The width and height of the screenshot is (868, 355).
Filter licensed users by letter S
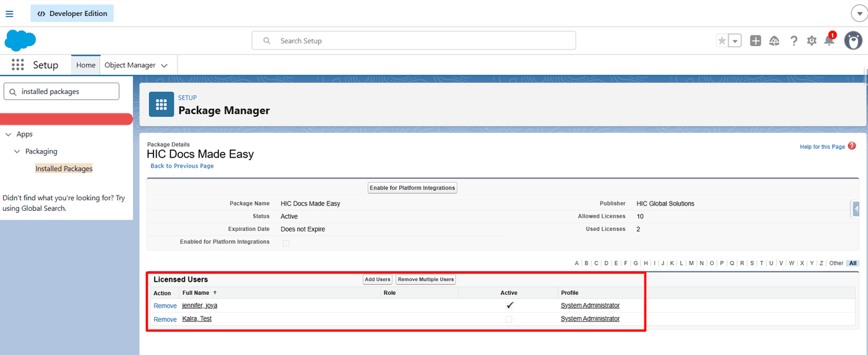pos(752,263)
